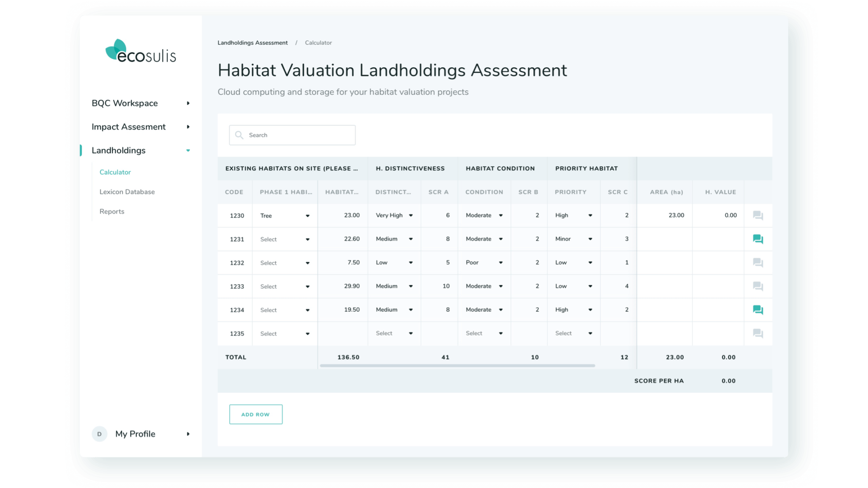Collapse the Landholdings menu
The height and width of the screenshot is (488, 868).
click(x=188, y=150)
